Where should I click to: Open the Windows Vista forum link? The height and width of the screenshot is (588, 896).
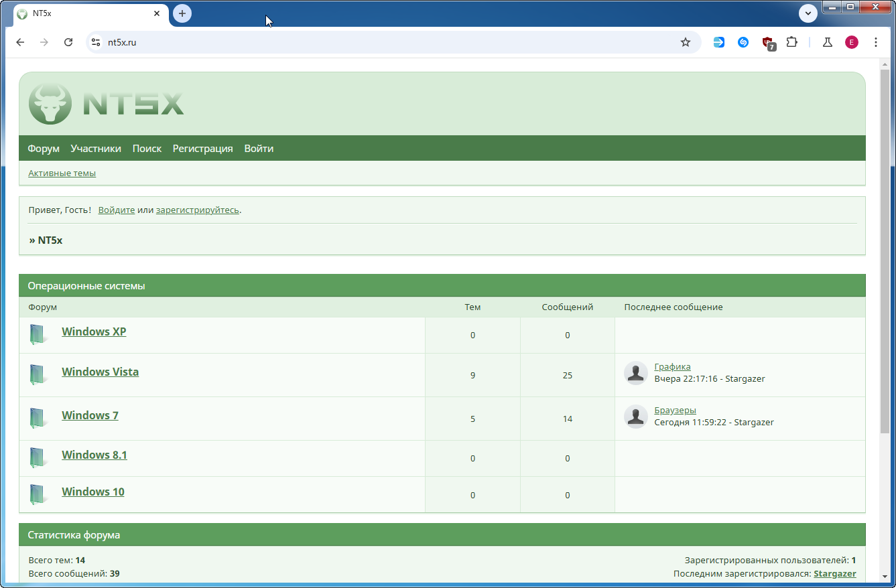coord(100,372)
